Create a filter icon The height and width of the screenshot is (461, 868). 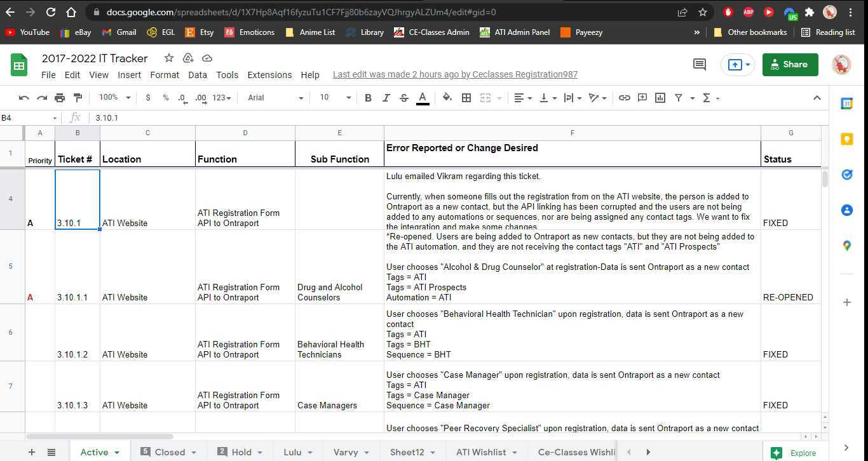pos(679,98)
